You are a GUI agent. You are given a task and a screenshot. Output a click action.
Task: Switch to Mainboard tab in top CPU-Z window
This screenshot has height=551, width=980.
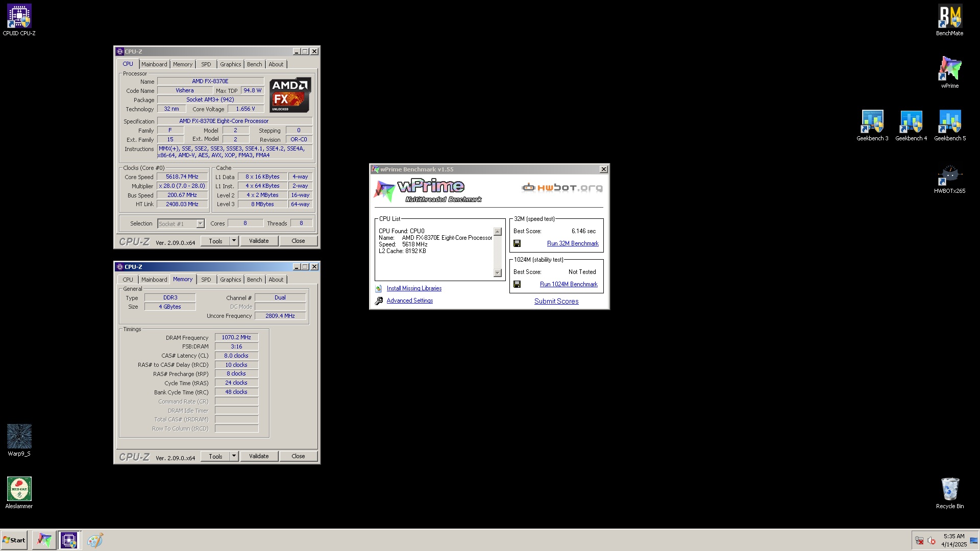154,64
